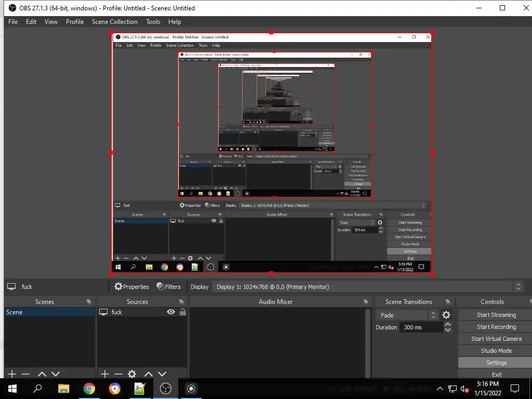The width and height of the screenshot is (532, 399).
Task: Toggle Studio Mode
Action: click(496, 351)
